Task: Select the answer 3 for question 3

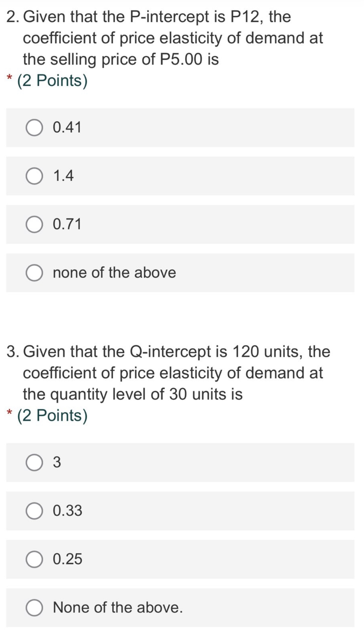Action: (35, 463)
